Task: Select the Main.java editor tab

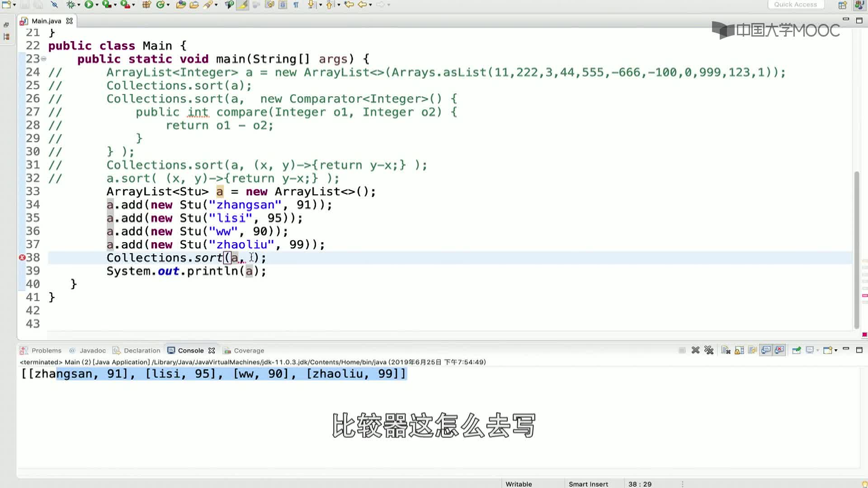Action: pyautogui.click(x=46, y=21)
